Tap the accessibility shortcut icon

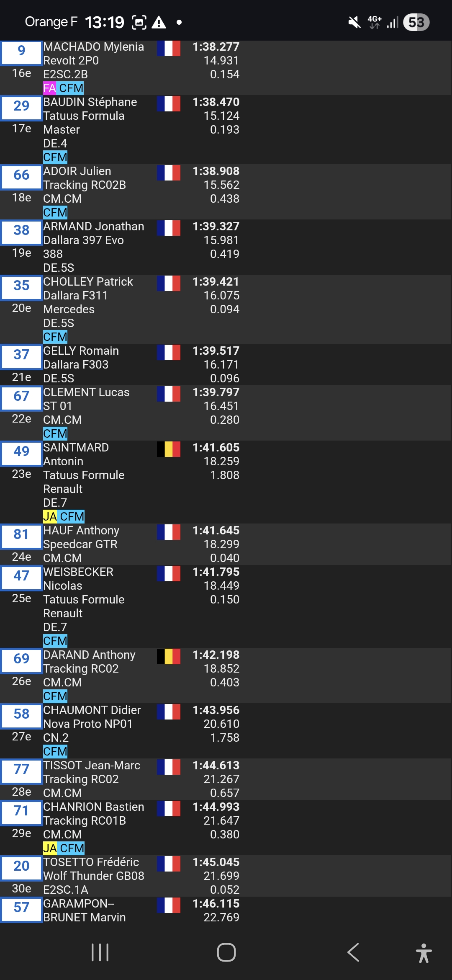pyautogui.click(x=424, y=953)
